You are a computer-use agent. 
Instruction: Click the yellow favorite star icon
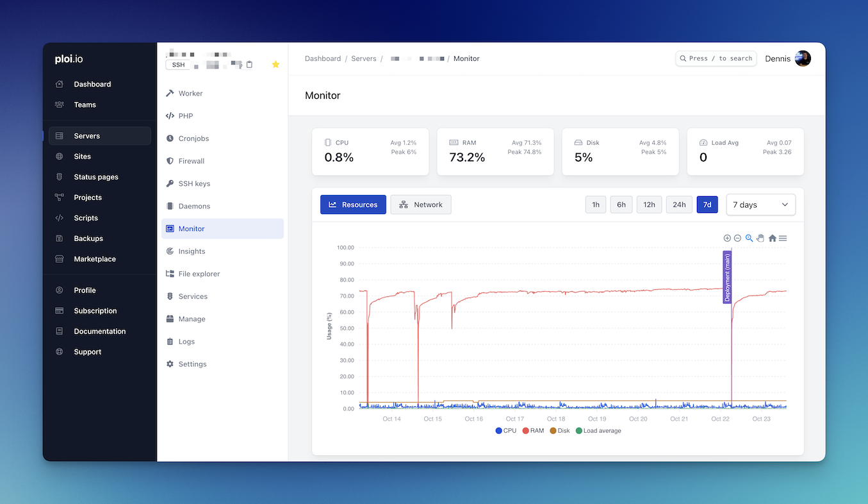pos(275,65)
